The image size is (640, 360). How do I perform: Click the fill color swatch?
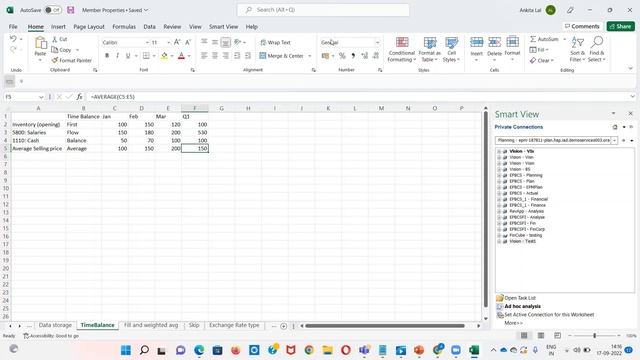pos(164,56)
